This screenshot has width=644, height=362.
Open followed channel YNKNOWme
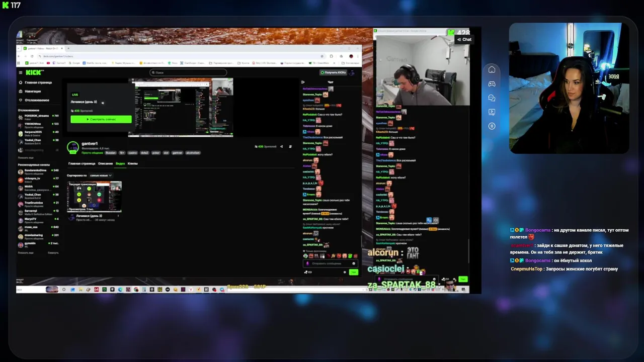click(38, 124)
